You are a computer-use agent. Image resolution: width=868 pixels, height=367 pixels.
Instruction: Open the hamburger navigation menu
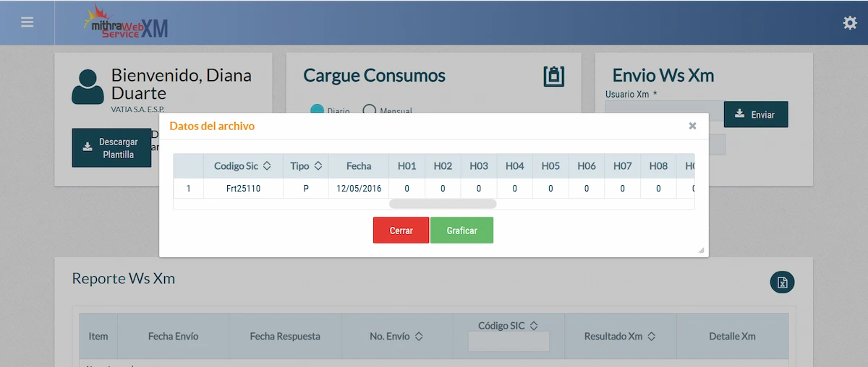[x=27, y=22]
